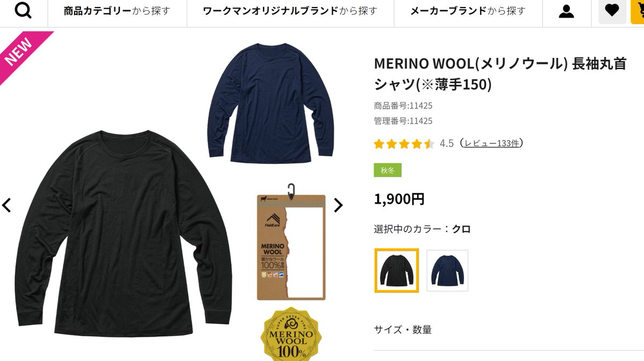Open the shopping cart icon

pos(638,10)
